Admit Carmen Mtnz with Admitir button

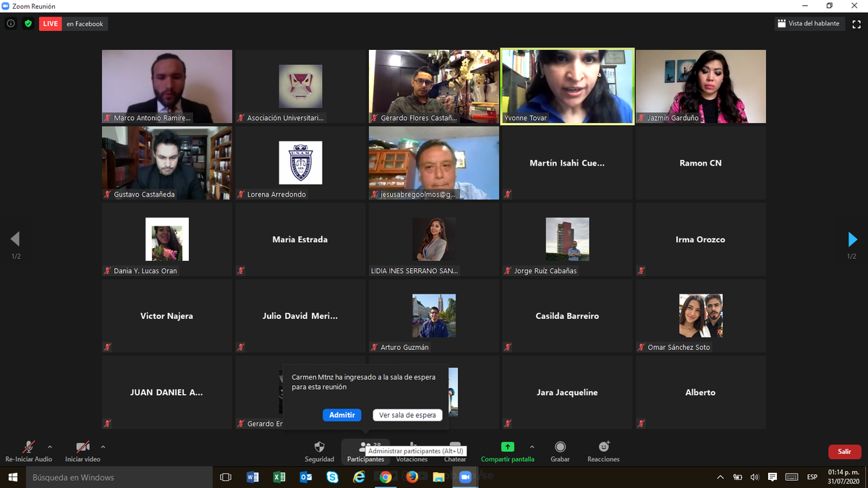coord(342,415)
